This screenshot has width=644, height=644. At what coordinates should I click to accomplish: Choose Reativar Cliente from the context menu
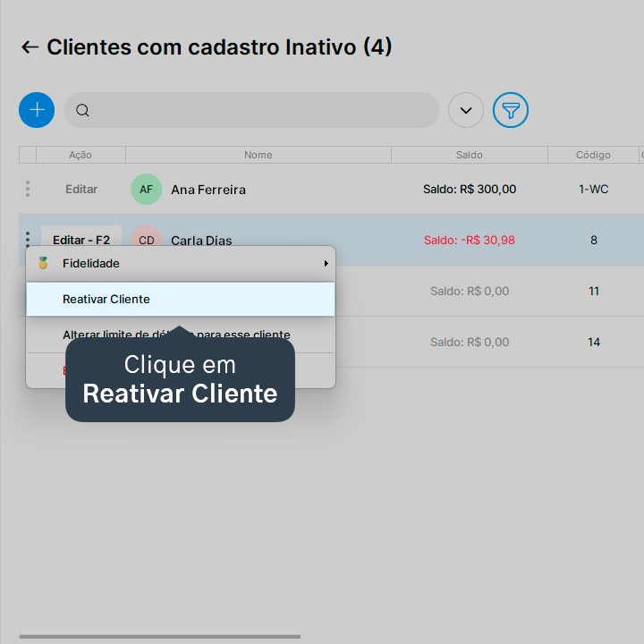click(181, 299)
